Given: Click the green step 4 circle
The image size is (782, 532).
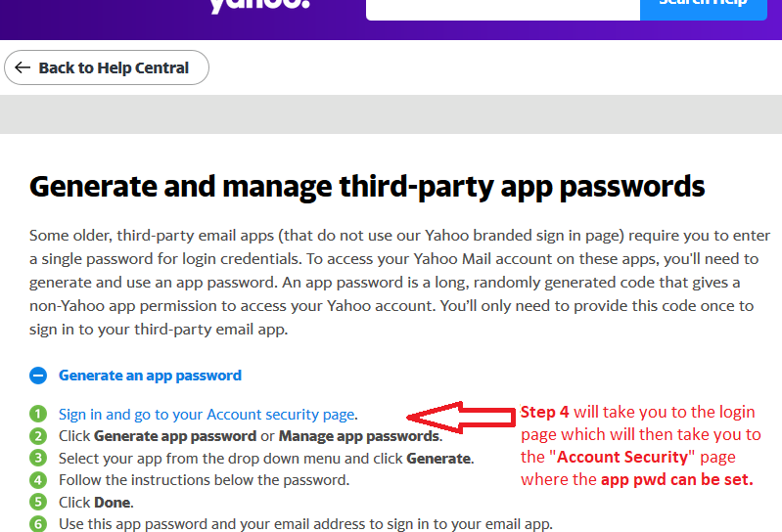Looking at the screenshot, I should 38,480.
